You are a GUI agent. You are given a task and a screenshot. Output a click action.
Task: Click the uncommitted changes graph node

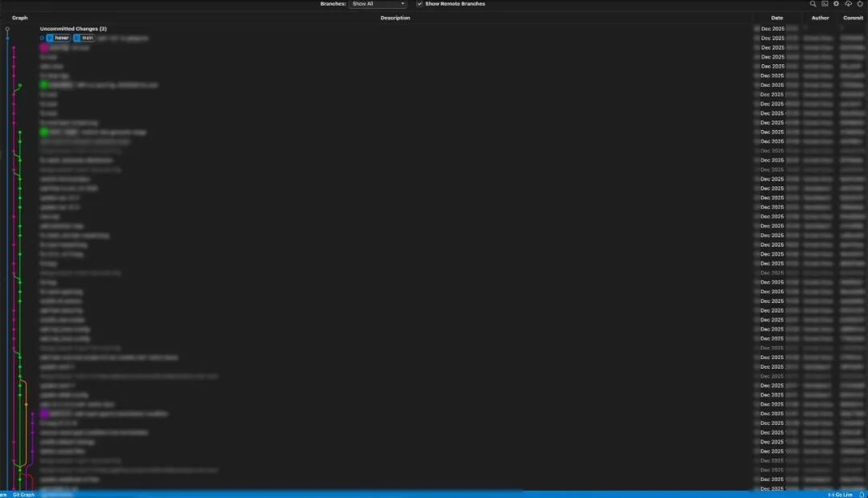click(x=7, y=29)
